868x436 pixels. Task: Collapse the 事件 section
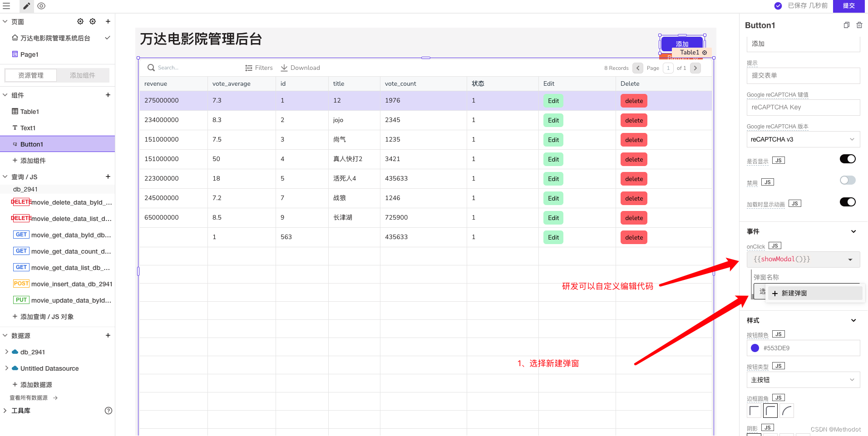(x=853, y=231)
